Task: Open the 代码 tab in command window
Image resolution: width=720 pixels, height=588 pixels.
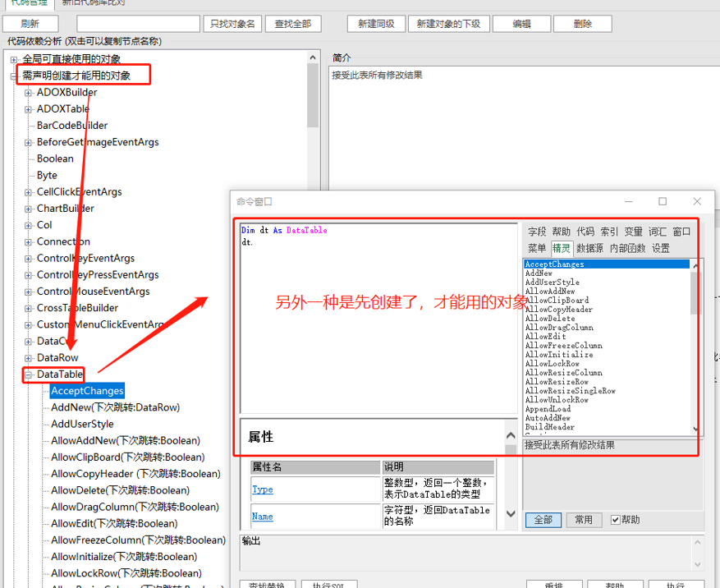Action: tap(585, 232)
